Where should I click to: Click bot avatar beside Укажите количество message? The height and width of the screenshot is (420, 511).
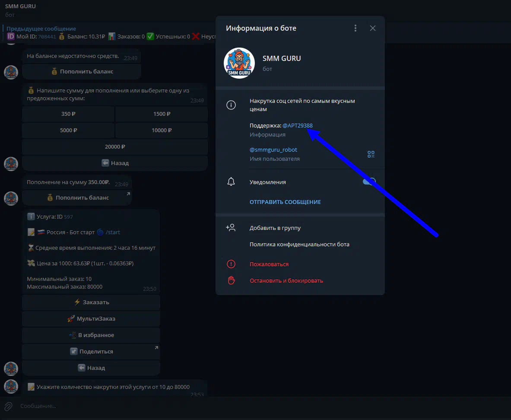(11, 386)
